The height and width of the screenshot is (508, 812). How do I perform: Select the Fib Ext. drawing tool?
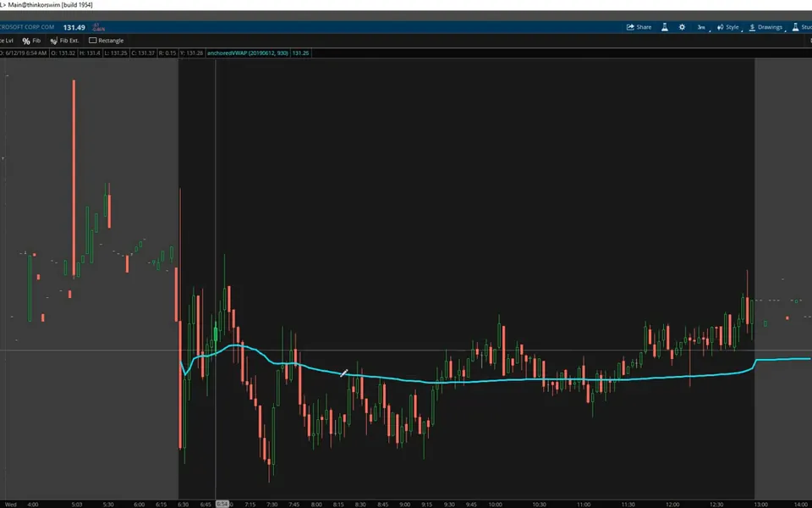[x=65, y=41]
